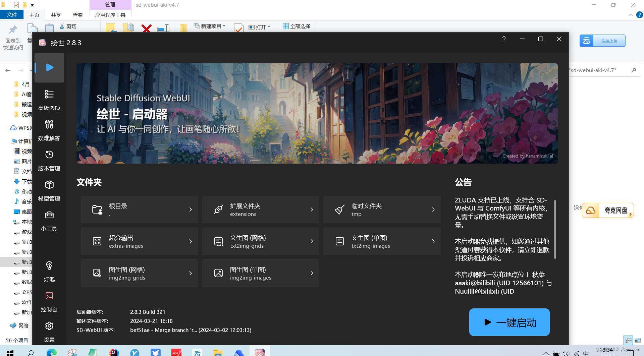644x356 pixels.
Task: Open the 扩展文件夹 extensions folder card
Action: click(261, 210)
